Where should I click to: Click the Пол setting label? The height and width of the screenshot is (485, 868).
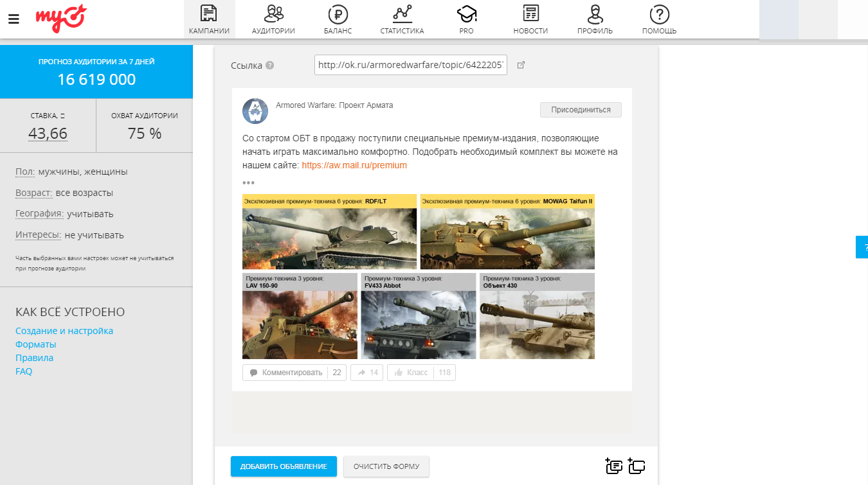coord(25,172)
